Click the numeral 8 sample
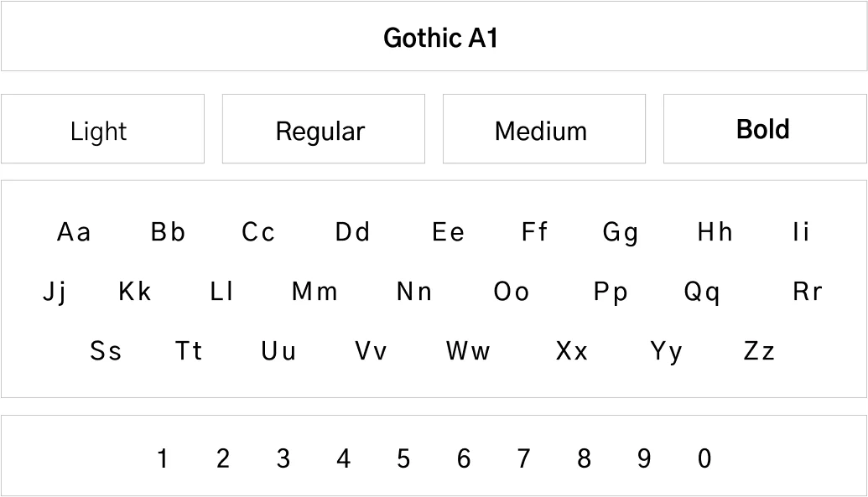Image resolution: width=868 pixels, height=497 pixels. (584, 458)
